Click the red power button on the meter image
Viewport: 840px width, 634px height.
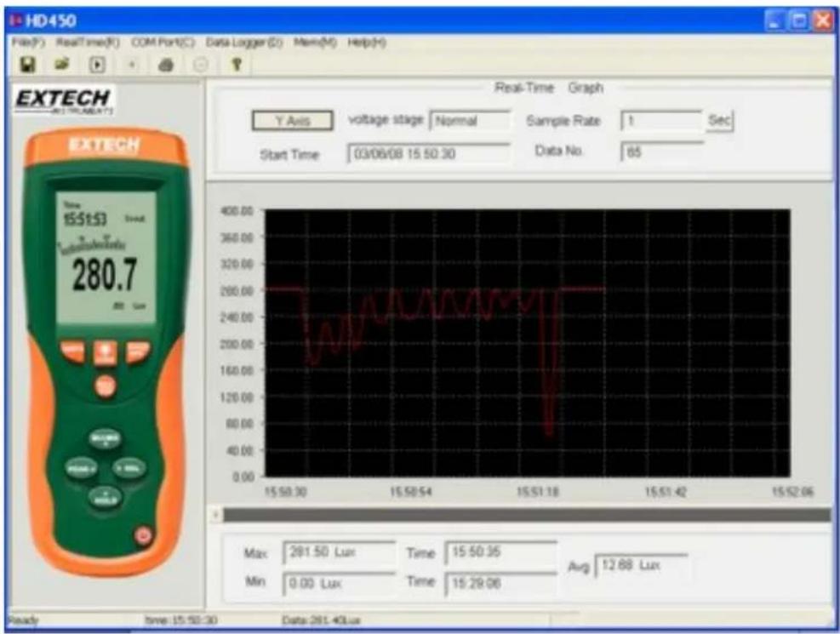(x=143, y=535)
